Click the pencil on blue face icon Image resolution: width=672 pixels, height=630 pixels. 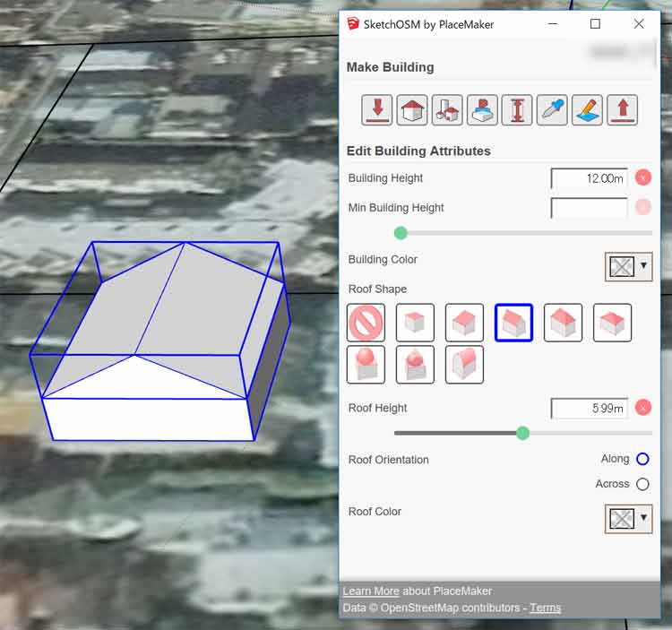tap(587, 110)
